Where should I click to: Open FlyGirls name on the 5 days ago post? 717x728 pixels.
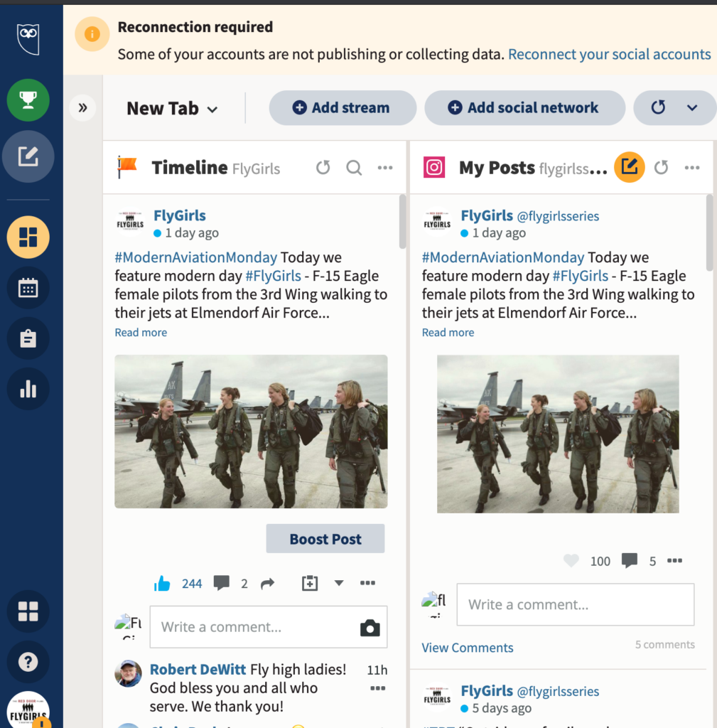click(487, 691)
